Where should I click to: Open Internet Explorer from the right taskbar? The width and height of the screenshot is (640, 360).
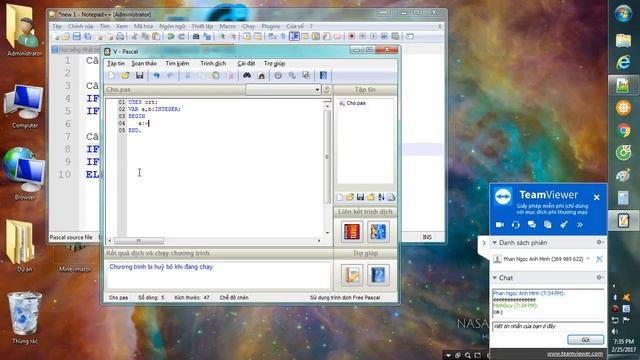(624, 62)
